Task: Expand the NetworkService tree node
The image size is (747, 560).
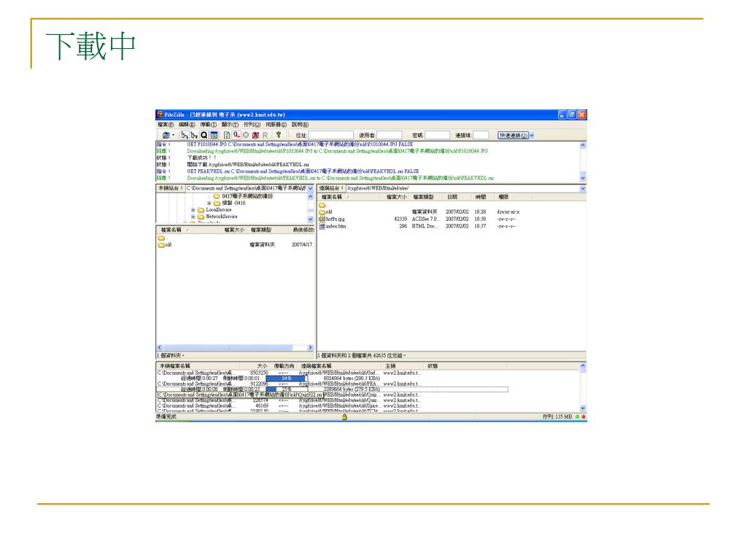Action: tap(193, 217)
